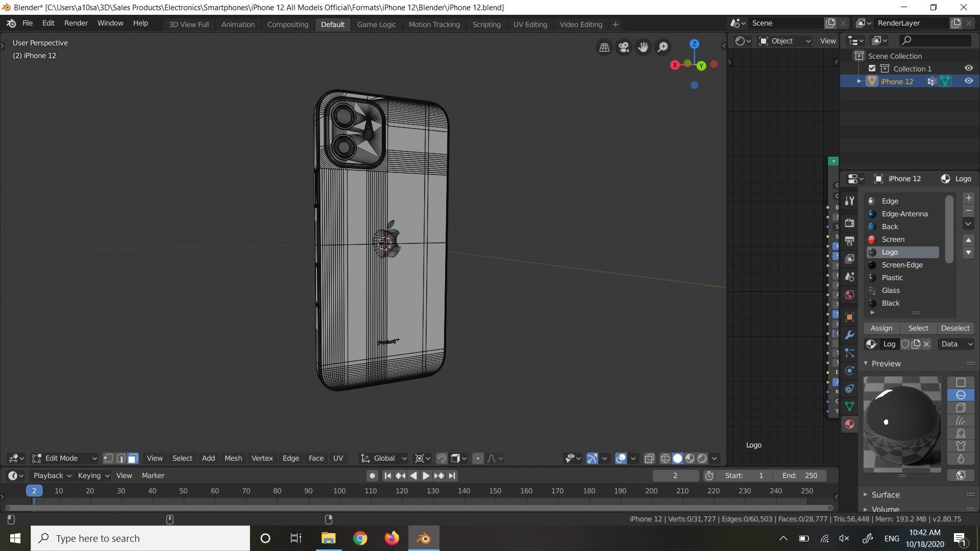Open the Tool properties tab
This screenshot has width=980, height=551.
coord(849,201)
